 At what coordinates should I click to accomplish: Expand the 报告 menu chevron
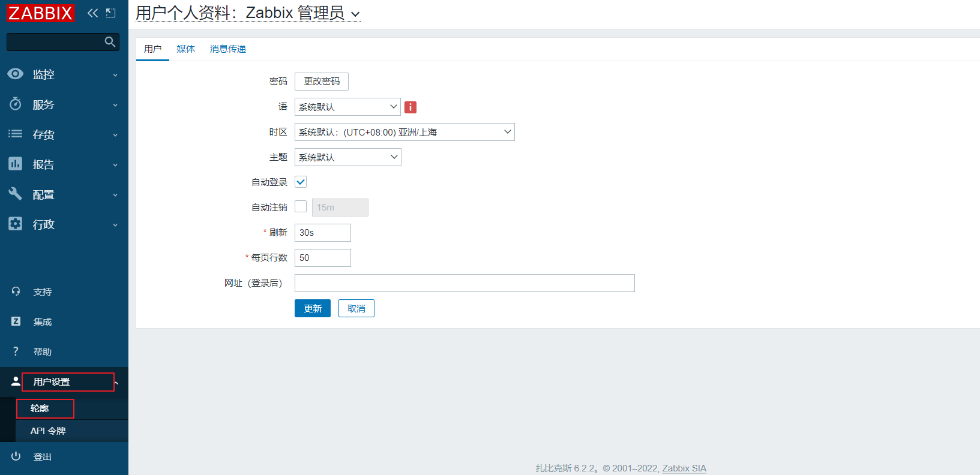(115, 165)
